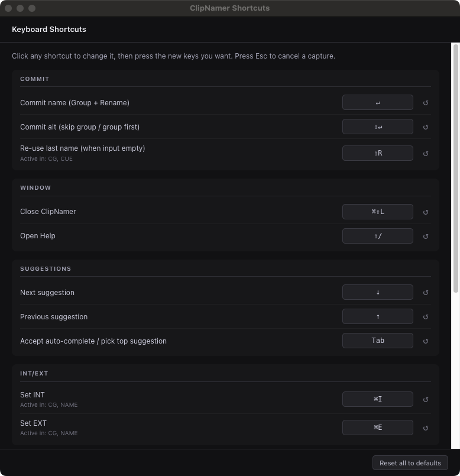
Task: Click the Previous suggestion label
Action: (54, 317)
